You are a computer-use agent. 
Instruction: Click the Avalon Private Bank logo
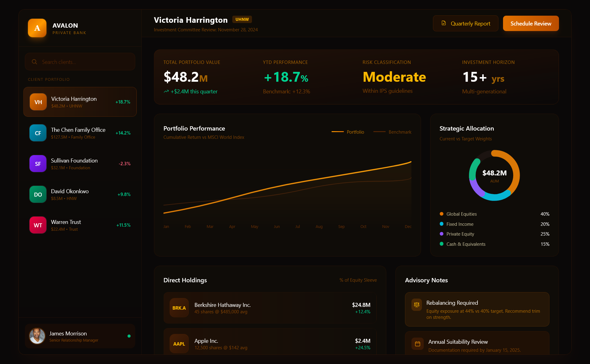pyautogui.click(x=37, y=28)
